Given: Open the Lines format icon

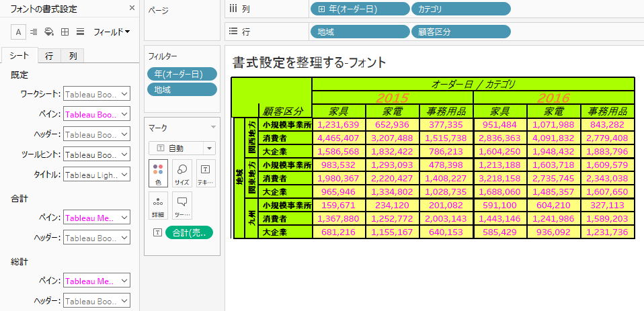Looking at the screenshot, I should 81,32.
